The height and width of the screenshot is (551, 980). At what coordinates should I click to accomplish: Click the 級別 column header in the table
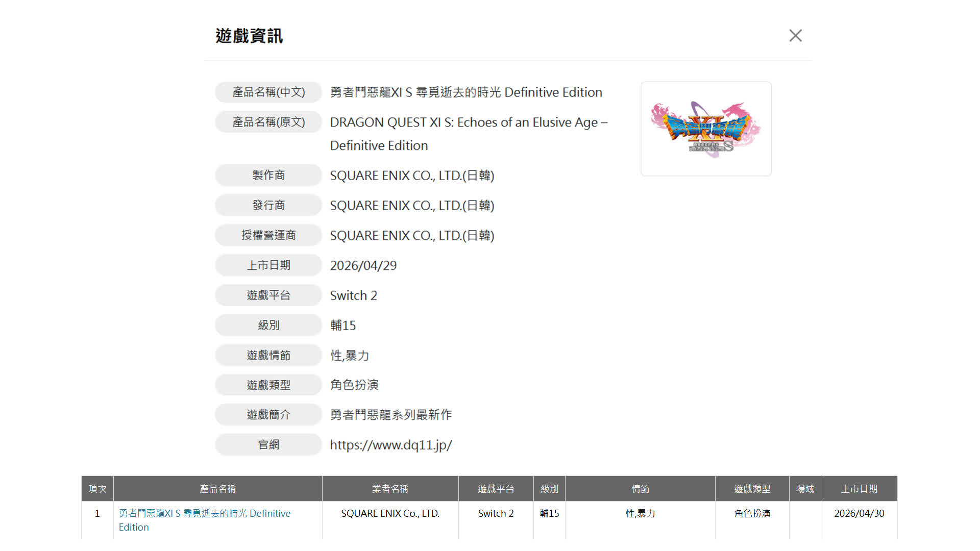[549, 489]
